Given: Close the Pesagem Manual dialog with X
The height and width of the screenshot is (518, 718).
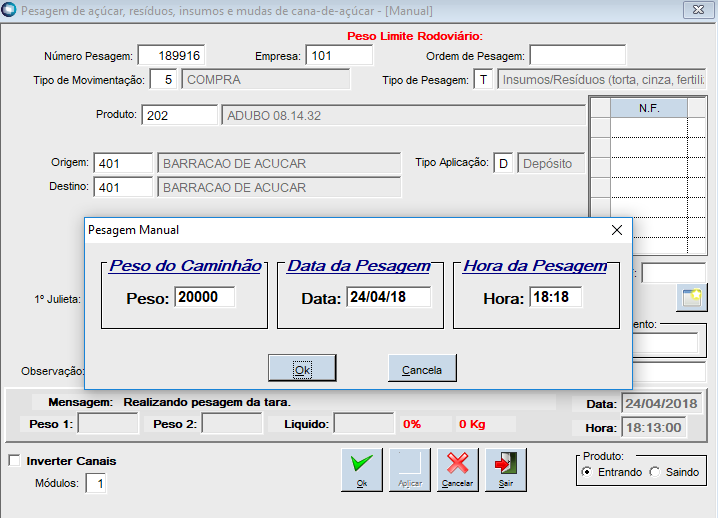Looking at the screenshot, I should click(617, 230).
